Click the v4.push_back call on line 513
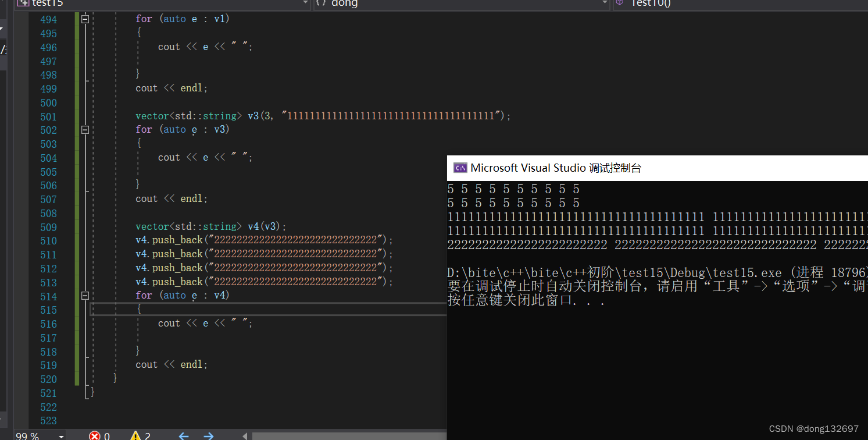The image size is (868, 440). tap(265, 282)
